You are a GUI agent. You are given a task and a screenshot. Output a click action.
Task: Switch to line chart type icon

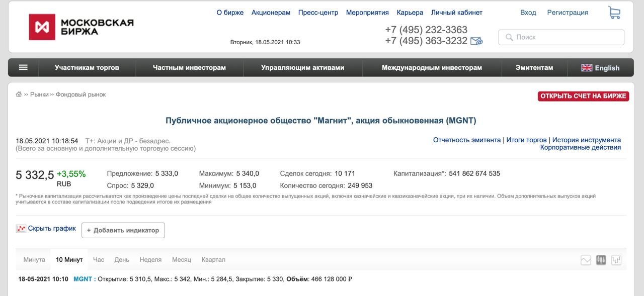pos(586,260)
